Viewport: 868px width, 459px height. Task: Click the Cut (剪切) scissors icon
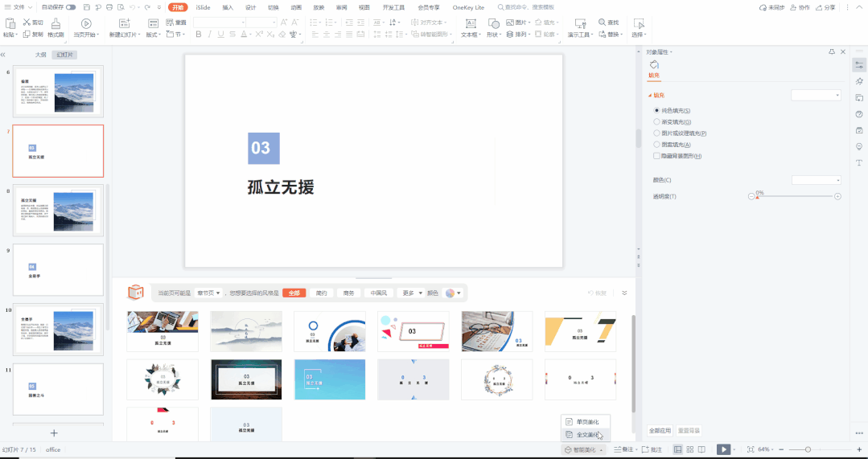(27, 23)
